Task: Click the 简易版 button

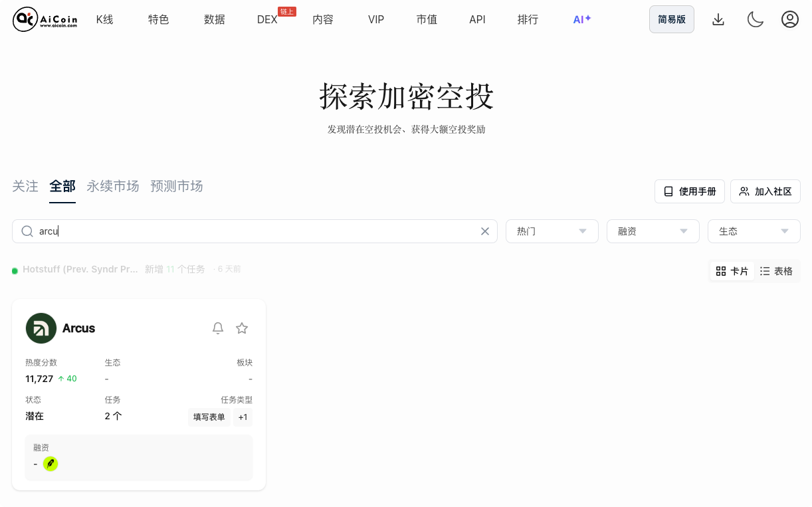Action: pos(672,20)
